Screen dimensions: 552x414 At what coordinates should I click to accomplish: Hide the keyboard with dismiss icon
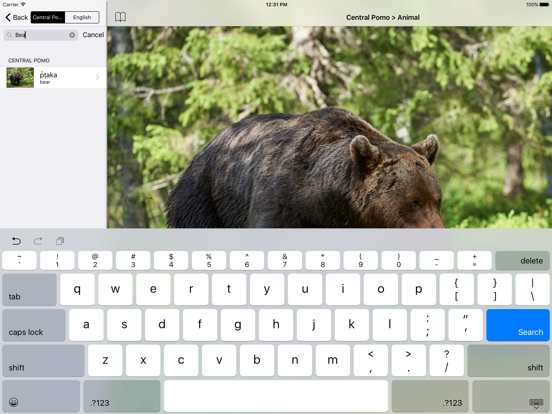(511, 396)
